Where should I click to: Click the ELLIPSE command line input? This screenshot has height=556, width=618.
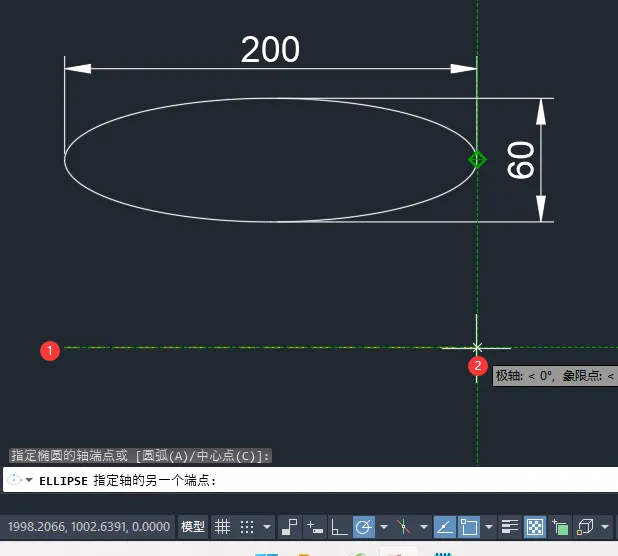click(x=310, y=480)
